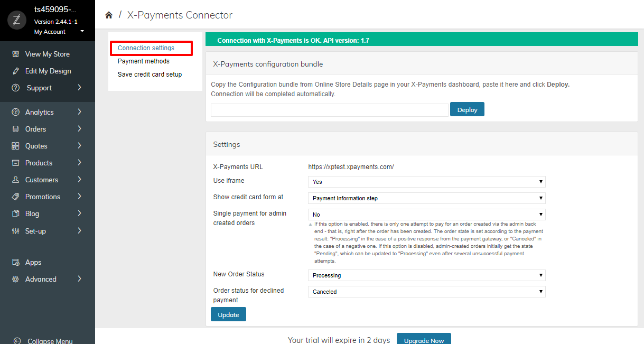
Task: Click the store name ts459095 text
Action: click(x=55, y=10)
